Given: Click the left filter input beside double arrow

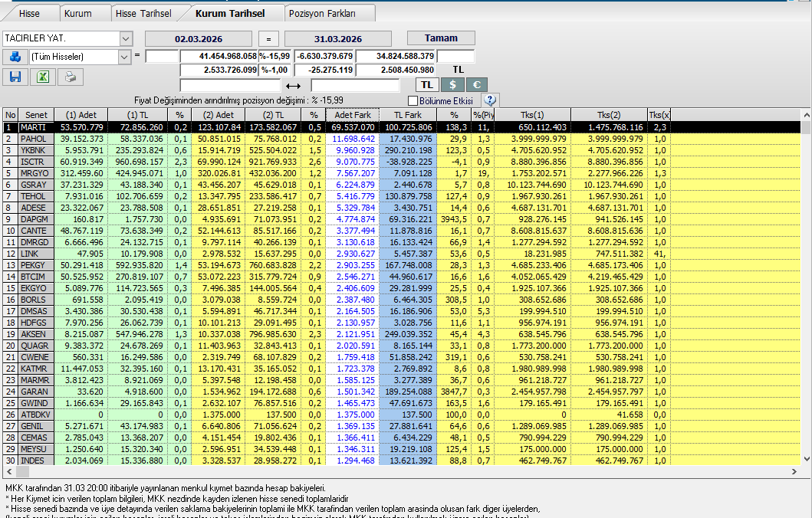Looking at the screenshot, I should pyautogui.click(x=230, y=86).
